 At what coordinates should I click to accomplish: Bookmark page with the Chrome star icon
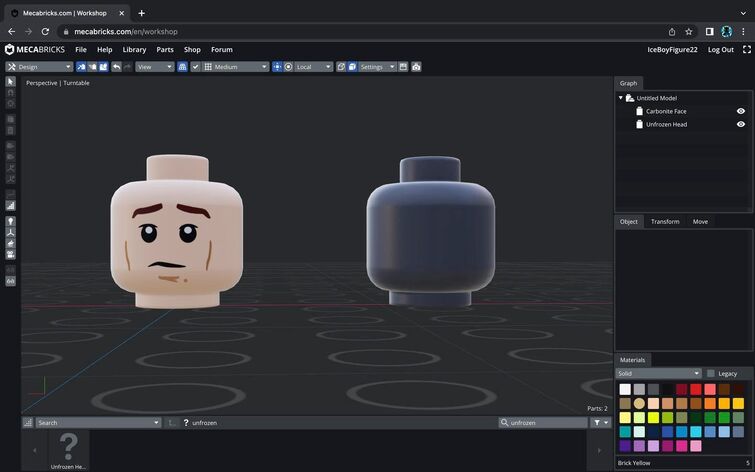689,32
